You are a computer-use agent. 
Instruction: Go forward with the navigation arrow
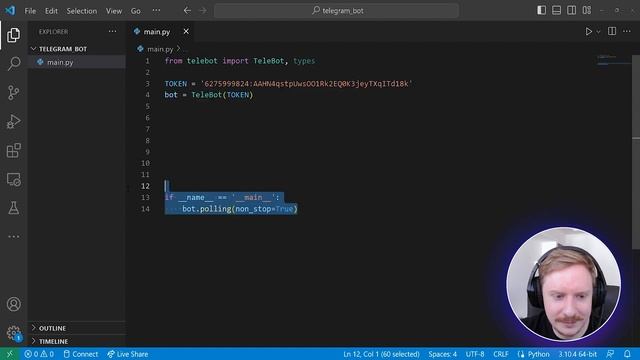[203, 11]
